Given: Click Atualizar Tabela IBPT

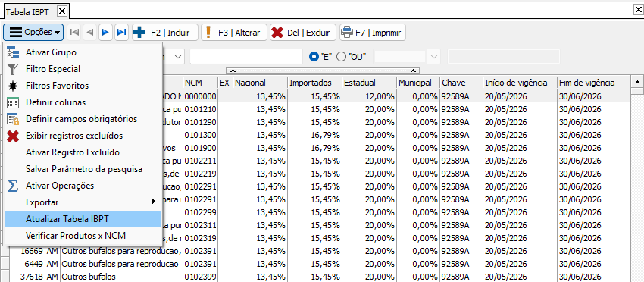Looking at the screenshot, I should [x=83, y=218].
